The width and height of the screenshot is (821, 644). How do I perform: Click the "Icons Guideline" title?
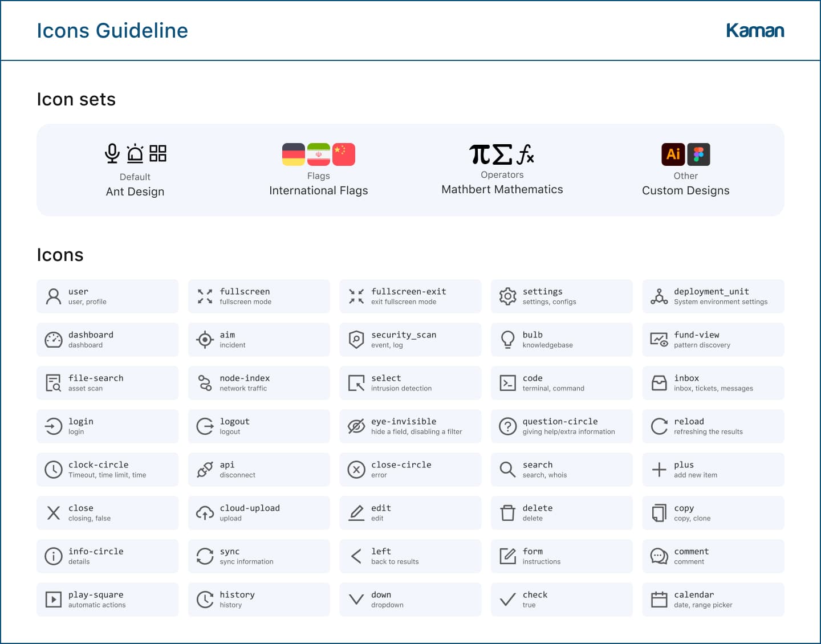point(112,30)
